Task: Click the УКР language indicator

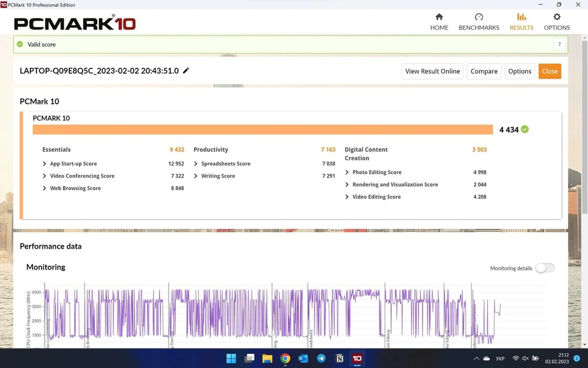Action: click(500, 358)
